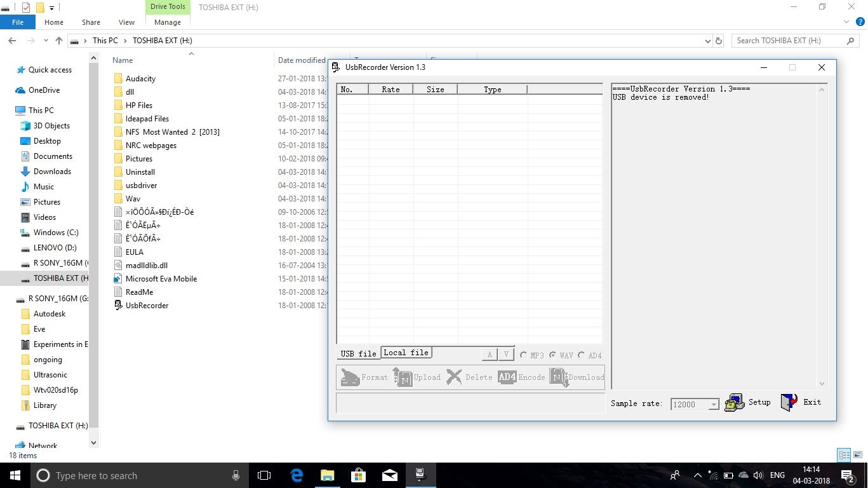Open the Manage tab under Drive Tools
This screenshot has width=868, height=488.
pos(168,22)
